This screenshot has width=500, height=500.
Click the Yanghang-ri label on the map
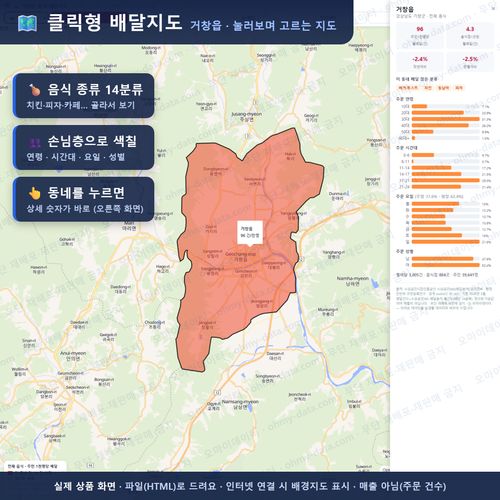tap(334, 254)
